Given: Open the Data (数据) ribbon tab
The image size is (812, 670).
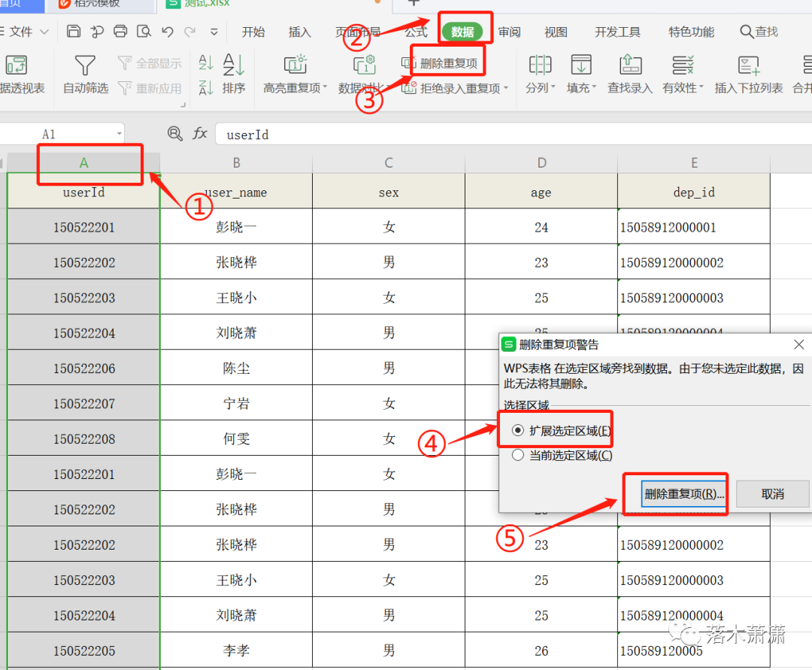Looking at the screenshot, I should (x=462, y=32).
